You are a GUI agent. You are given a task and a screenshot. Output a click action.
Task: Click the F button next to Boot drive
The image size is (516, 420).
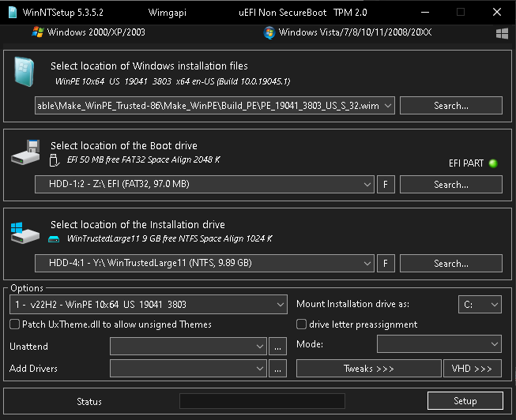(386, 184)
